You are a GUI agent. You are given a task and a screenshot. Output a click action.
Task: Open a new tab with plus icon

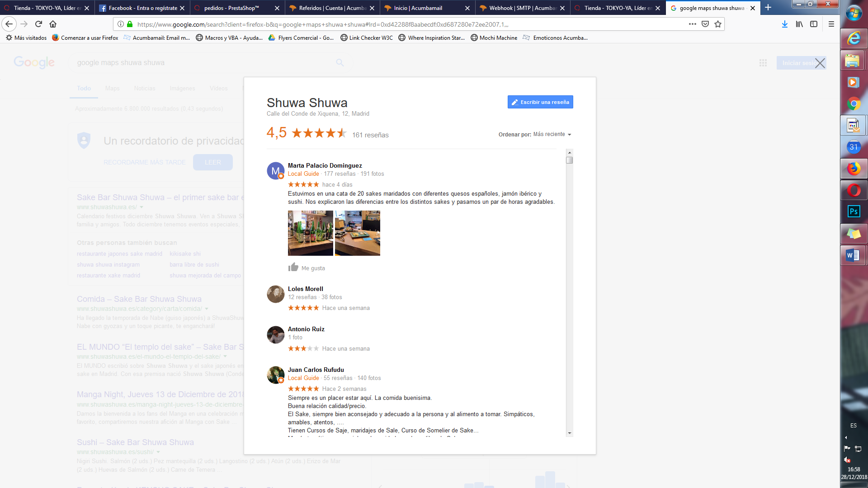coord(768,8)
